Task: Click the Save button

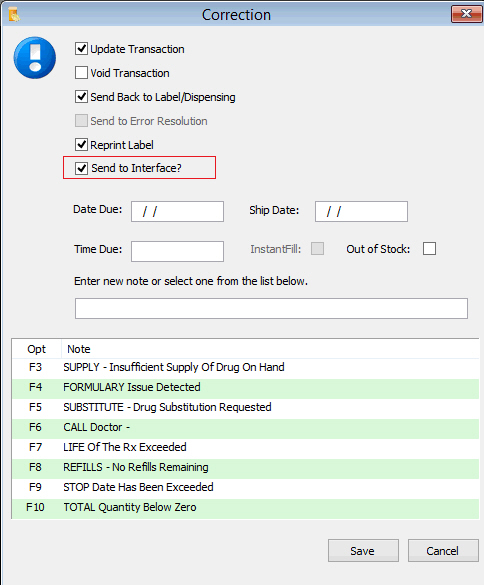Action: [363, 550]
